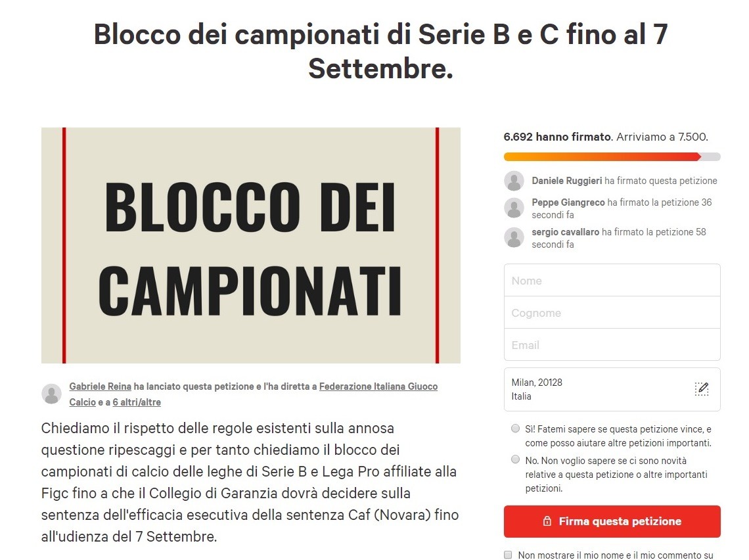This screenshot has height=560, width=749.
Task: Open Federazione Italiana Giuoco Calcio link
Action: coord(253,394)
